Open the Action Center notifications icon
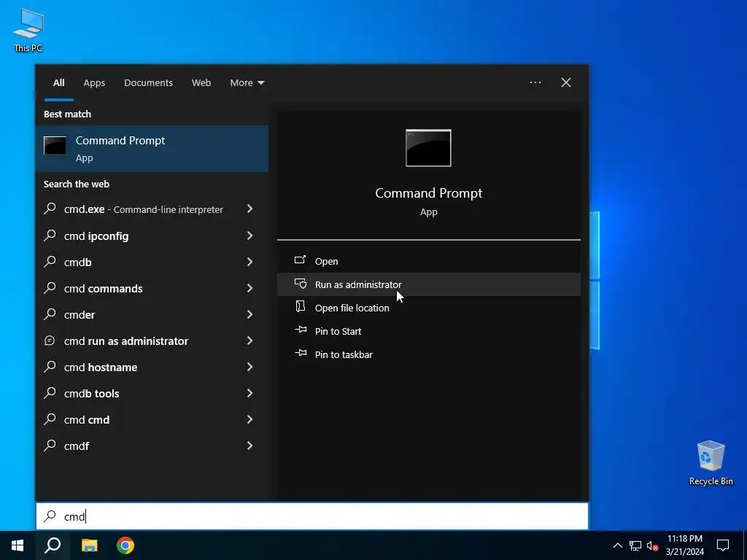This screenshot has height=560, width=747. 723,545
